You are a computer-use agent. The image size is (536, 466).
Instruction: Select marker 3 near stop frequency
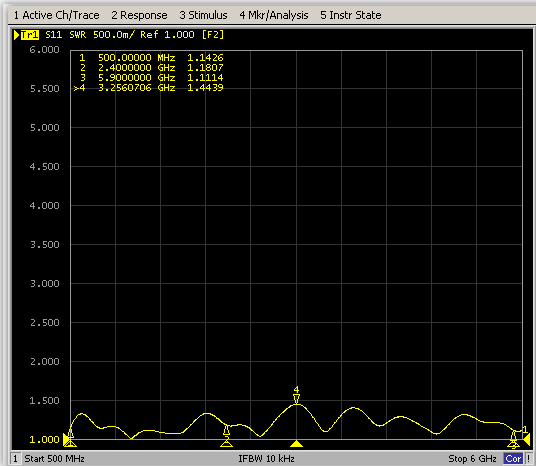point(513,437)
